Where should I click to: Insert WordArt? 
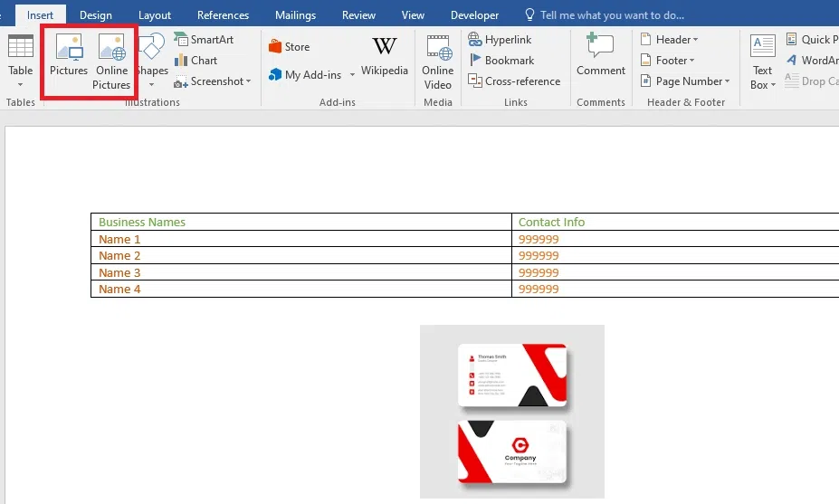[x=812, y=61]
